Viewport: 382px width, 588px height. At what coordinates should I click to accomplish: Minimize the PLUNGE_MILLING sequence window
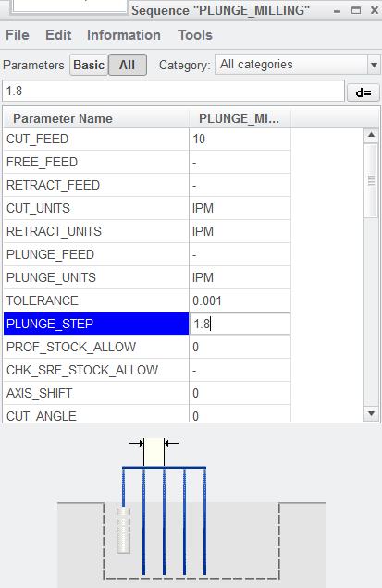(337, 11)
